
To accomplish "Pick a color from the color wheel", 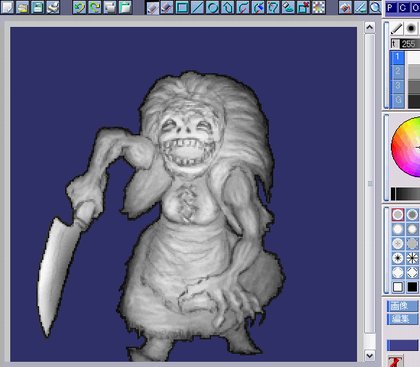I will 407,146.
